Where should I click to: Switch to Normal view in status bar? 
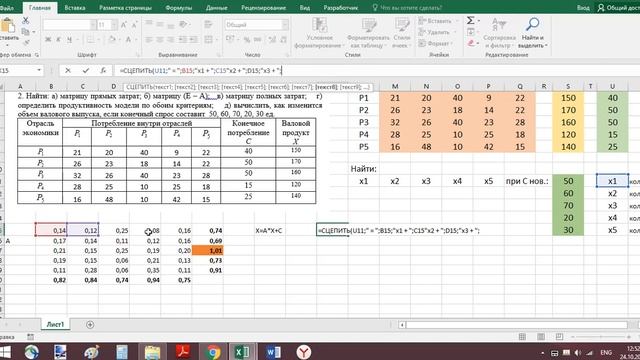tap(522, 337)
